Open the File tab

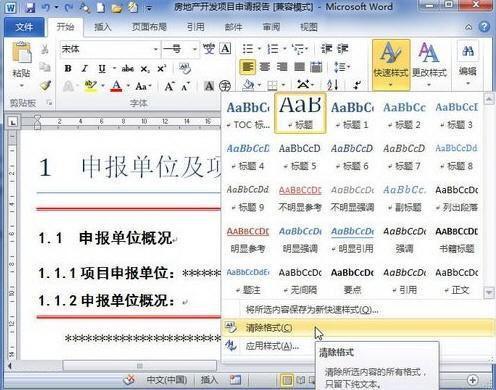click(x=24, y=27)
